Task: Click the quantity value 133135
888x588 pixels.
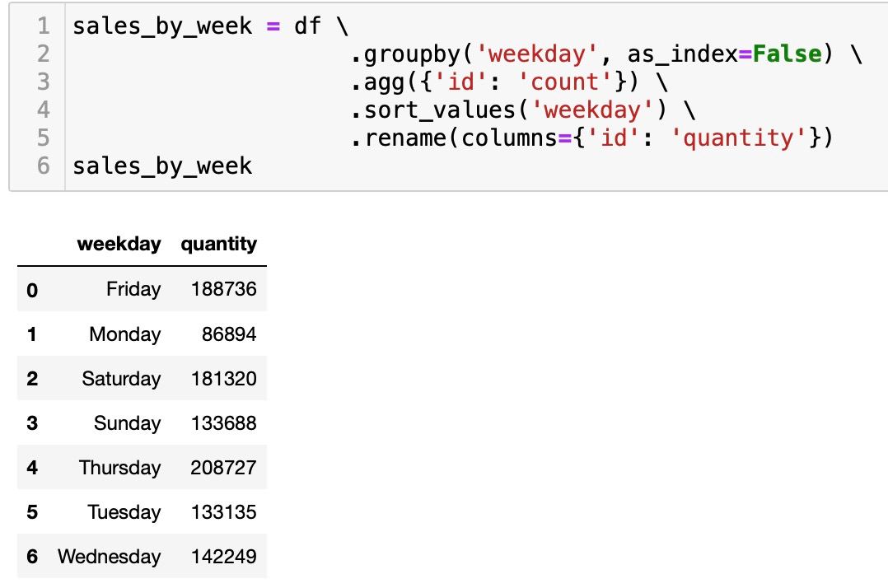Action: pyautogui.click(x=224, y=512)
